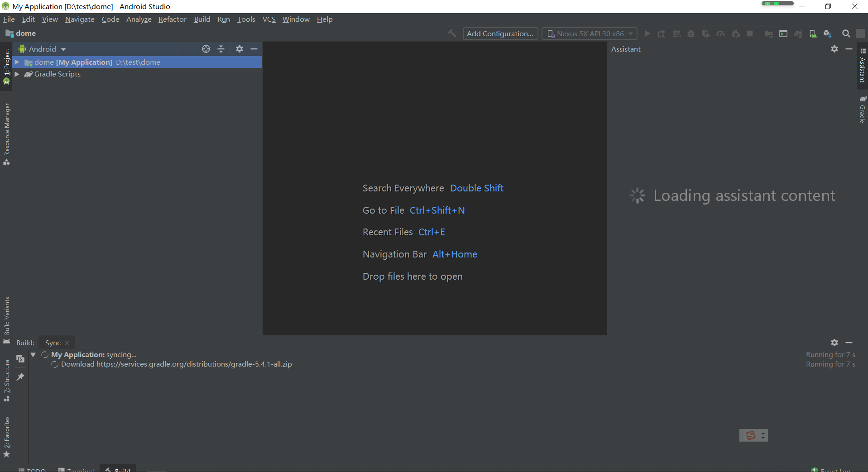
Task: Toggle the 1: Project side tab
Action: point(6,66)
